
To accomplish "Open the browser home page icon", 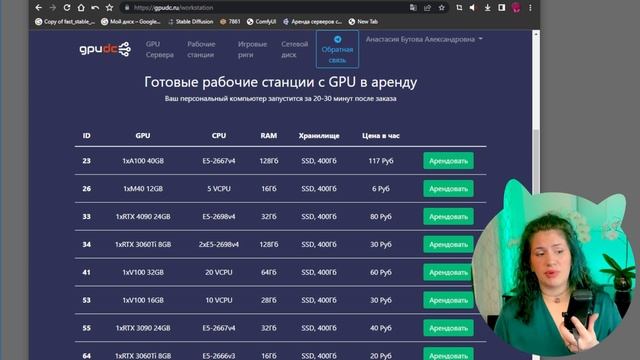I will pos(81,8).
